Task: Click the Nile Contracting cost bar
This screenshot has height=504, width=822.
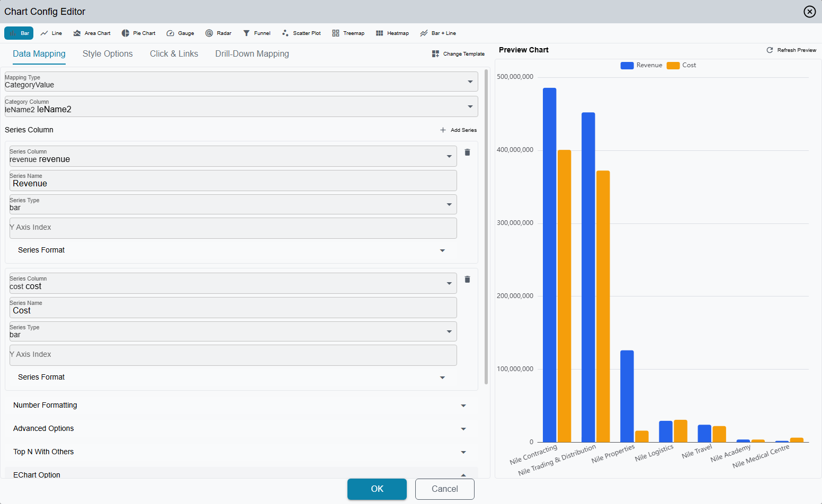Action: 565,296
